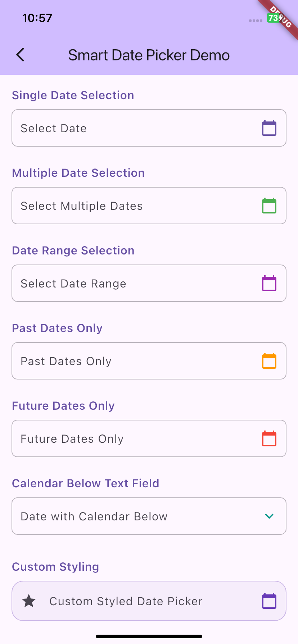This screenshot has width=298, height=644.
Task: Tap the back arrow in the header
Action: (x=21, y=55)
